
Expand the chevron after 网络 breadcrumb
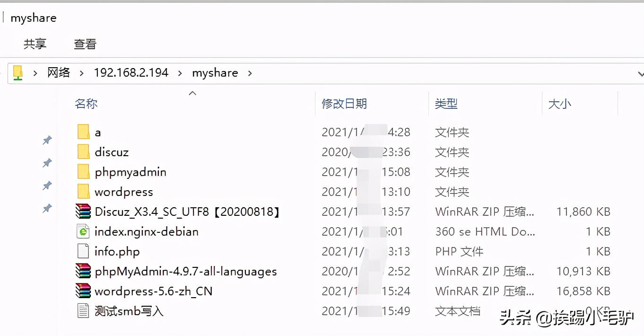pyautogui.click(x=82, y=73)
